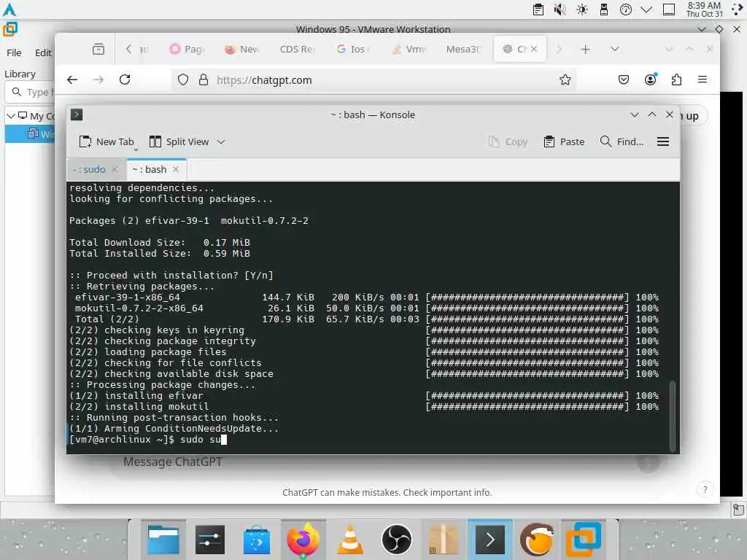747x560 pixels.
Task: Click the muted volume tray icon
Action: (560, 9)
